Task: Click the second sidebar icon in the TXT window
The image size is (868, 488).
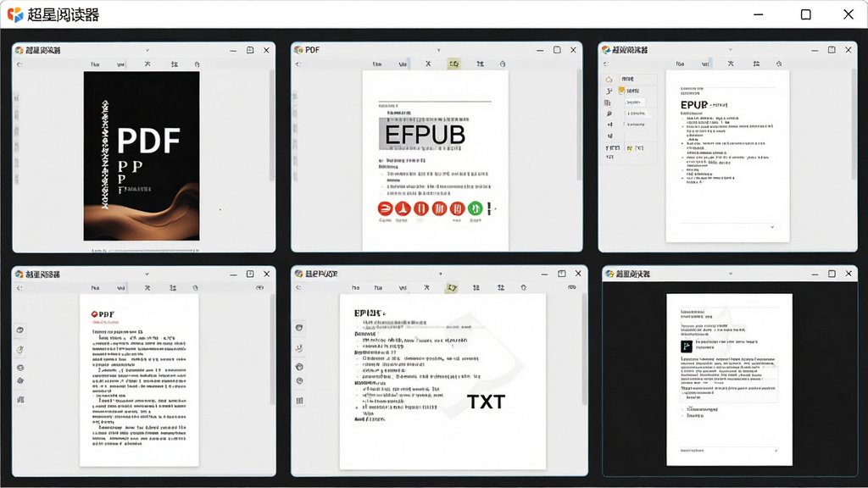Action: pos(299,348)
